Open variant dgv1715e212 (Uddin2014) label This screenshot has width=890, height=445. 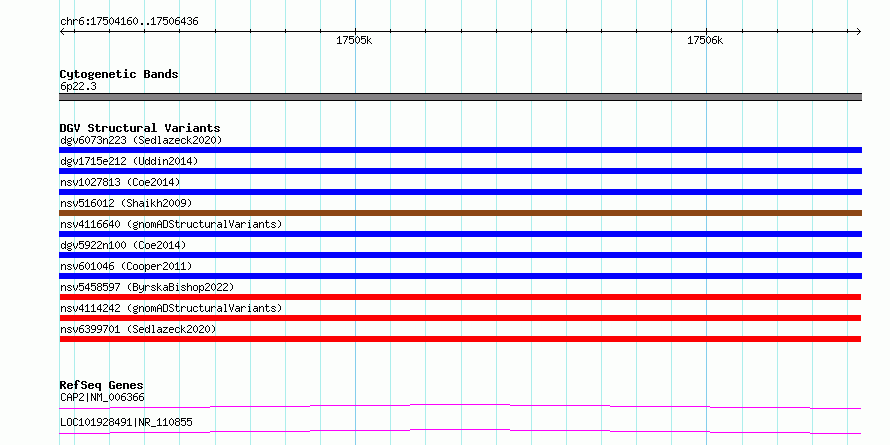129,161
